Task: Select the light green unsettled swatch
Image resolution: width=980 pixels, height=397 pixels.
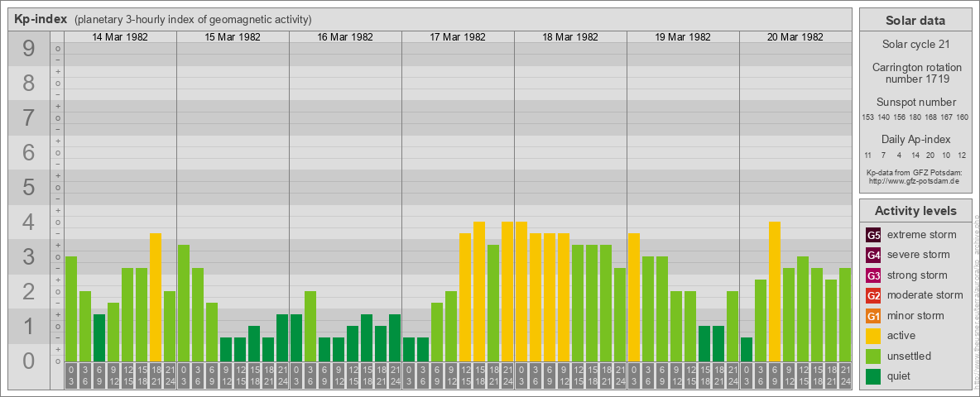Action: coord(873,356)
